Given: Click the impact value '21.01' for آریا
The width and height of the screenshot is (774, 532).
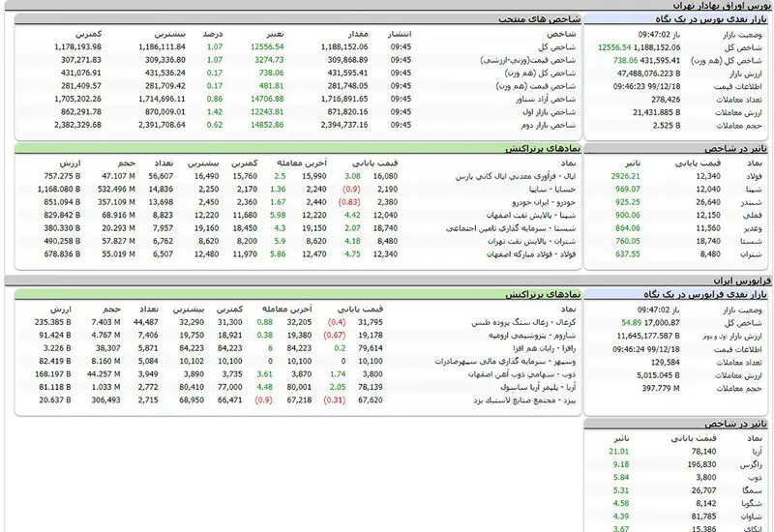Looking at the screenshot, I should coord(619,452).
